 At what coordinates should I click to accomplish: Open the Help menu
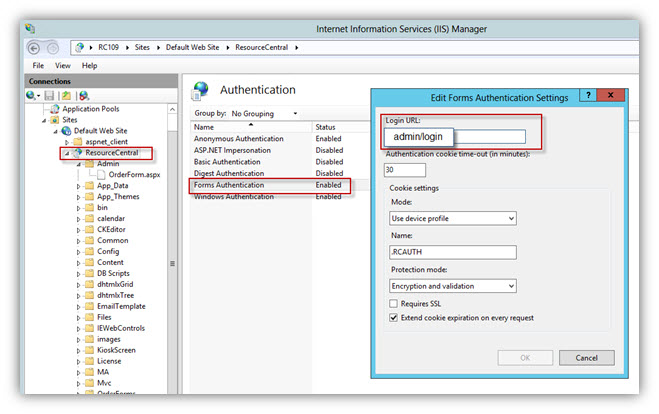90,66
